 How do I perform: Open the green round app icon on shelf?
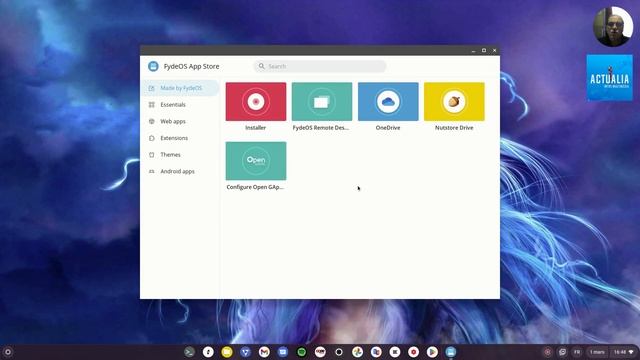(x=302, y=352)
